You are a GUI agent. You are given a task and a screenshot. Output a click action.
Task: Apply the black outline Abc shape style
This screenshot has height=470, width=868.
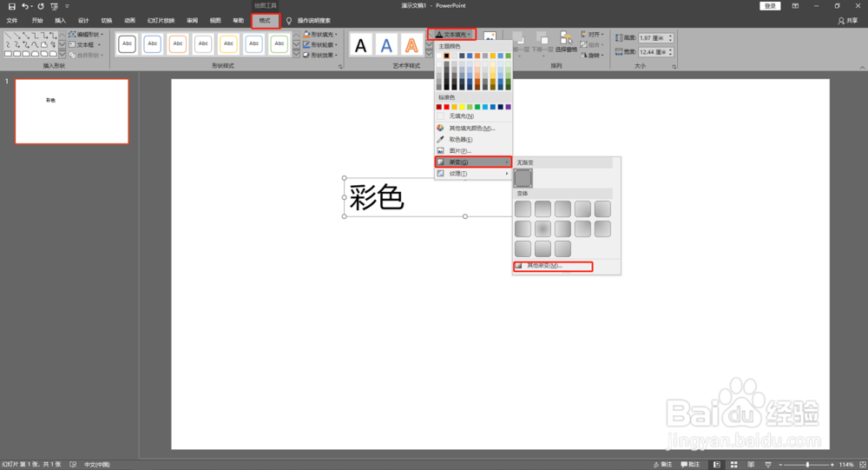(128, 43)
